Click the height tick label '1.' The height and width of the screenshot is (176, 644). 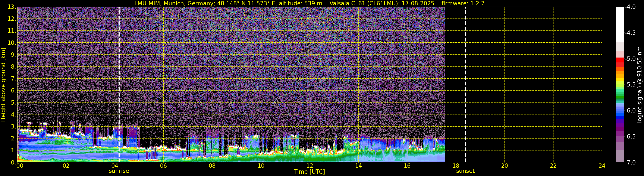13,151
